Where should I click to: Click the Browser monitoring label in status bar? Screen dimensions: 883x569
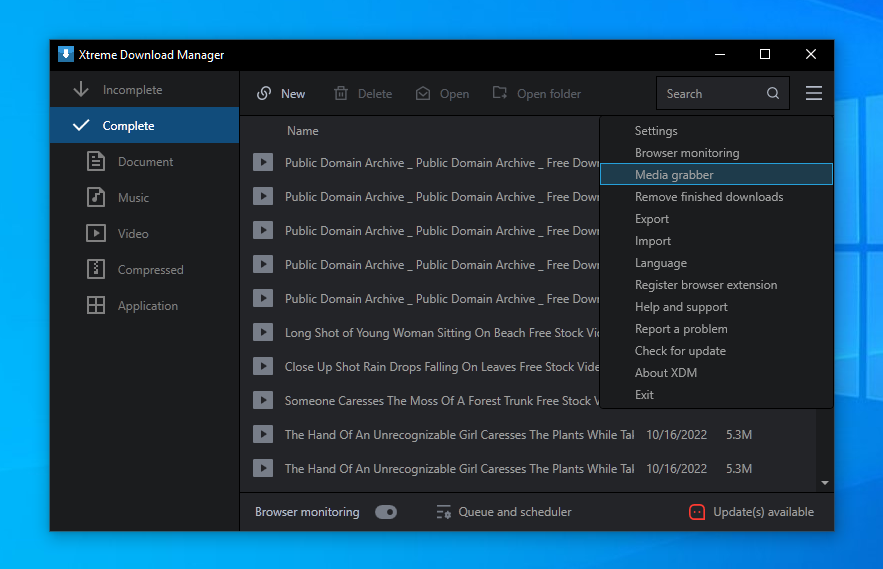[x=307, y=512]
